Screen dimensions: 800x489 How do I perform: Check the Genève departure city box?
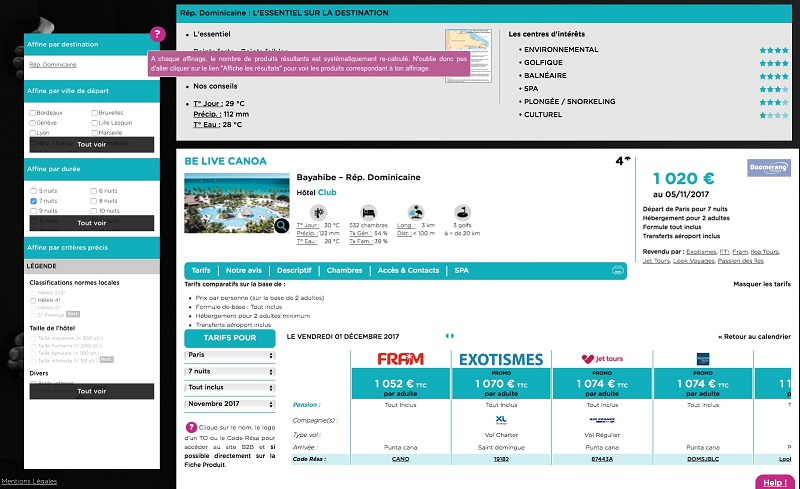coord(33,123)
